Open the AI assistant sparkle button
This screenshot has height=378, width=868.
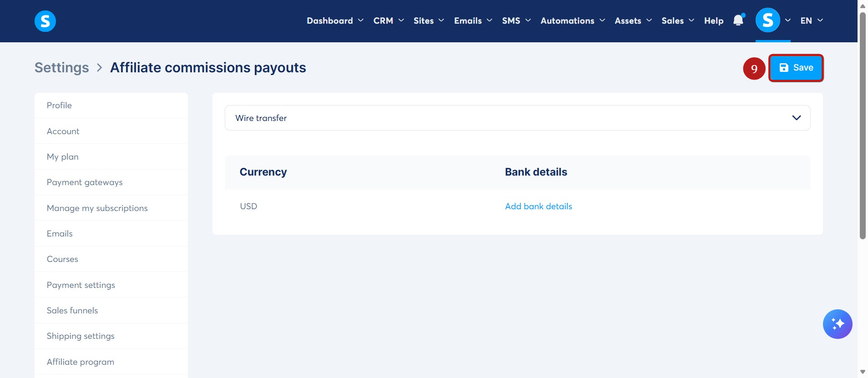point(837,324)
